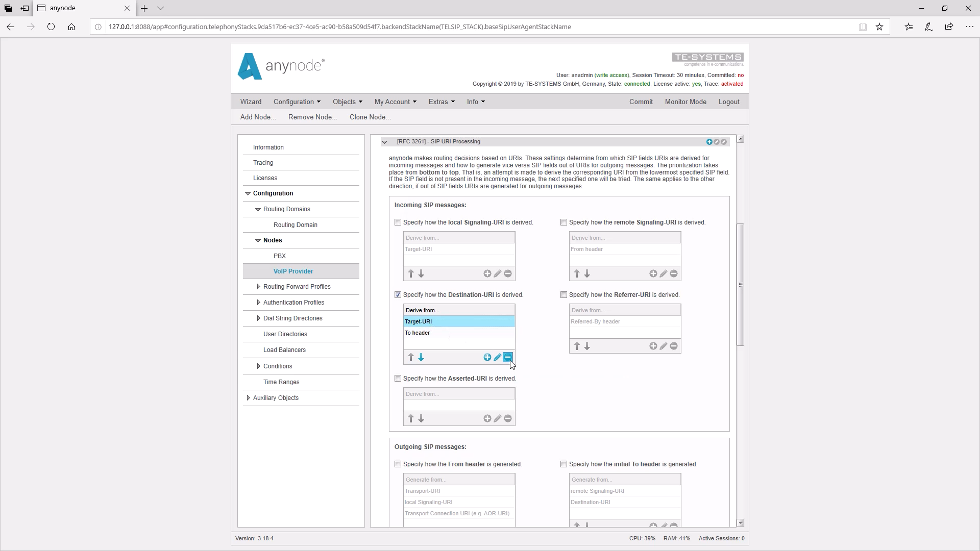Image resolution: width=980 pixels, height=551 pixels.
Task: Add remote Signaling-URI entry plus icon
Action: (653, 274)
